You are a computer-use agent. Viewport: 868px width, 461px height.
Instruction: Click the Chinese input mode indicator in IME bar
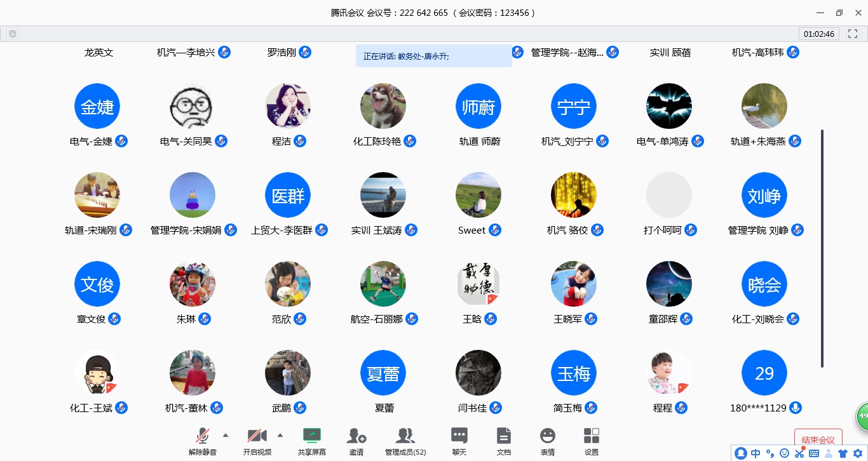(756, 453)
